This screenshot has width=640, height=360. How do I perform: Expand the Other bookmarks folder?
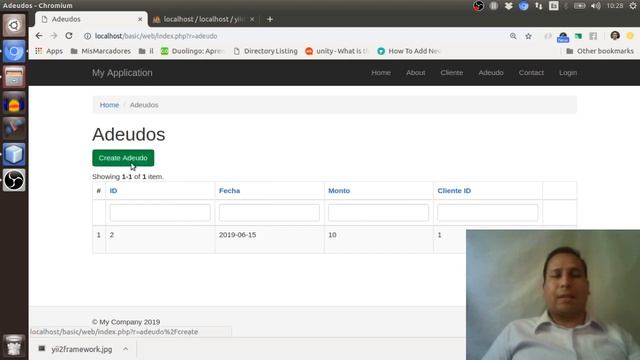[x=600, y=51]
